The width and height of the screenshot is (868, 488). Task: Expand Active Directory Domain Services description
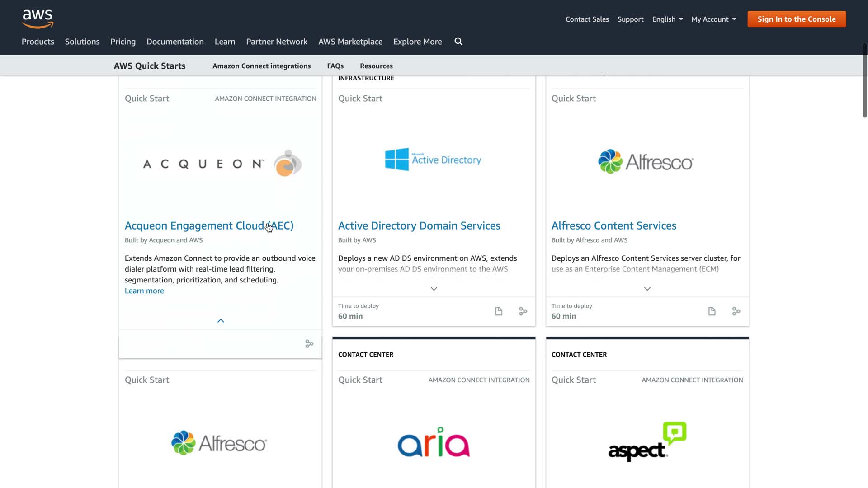coord(434,289)
